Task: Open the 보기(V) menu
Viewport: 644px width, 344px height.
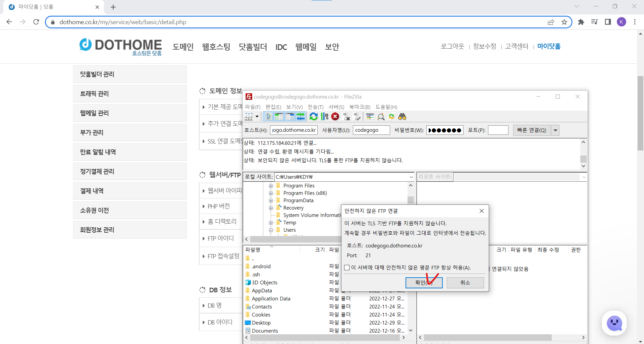Action: coord(294,107)
